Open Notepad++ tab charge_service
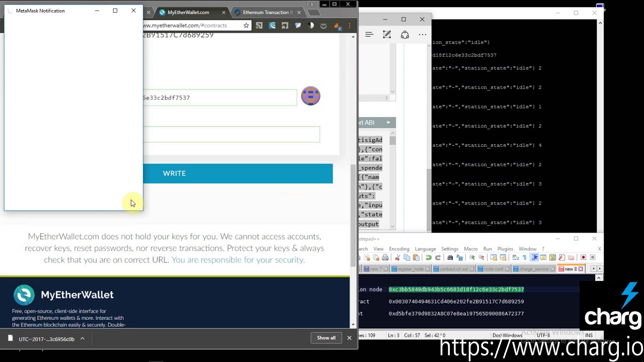Viewport: 644px width, 362px height. 534,269
